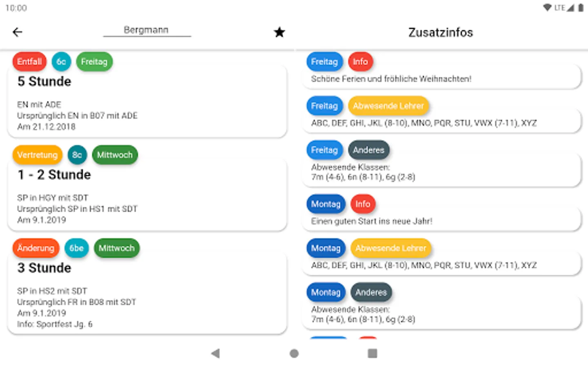Open the 'Einen guten Start ins neue Jahr' card
The height and width of the screenshot is (368, 588).
click(441, 221)
